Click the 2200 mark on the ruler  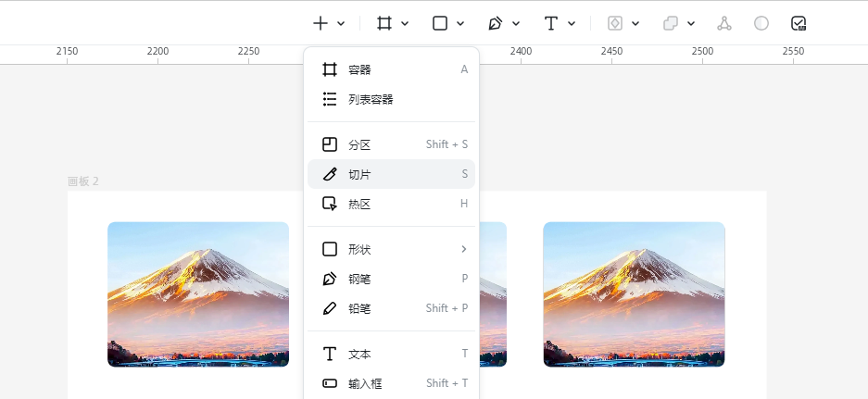click(157, 52)
